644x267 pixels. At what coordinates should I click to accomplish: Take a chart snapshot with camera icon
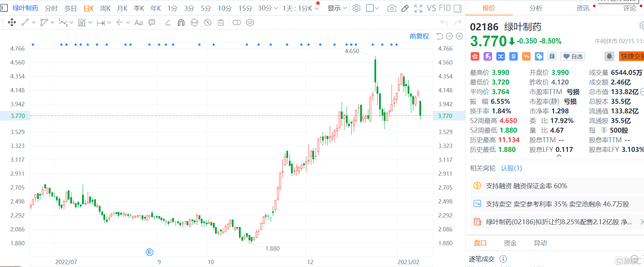click(x=392, y=8)
